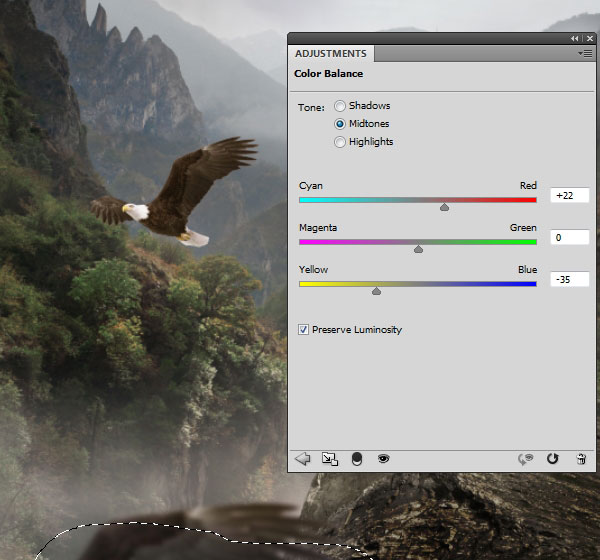Select the Highlights tone option

click(x=339, y=142)
